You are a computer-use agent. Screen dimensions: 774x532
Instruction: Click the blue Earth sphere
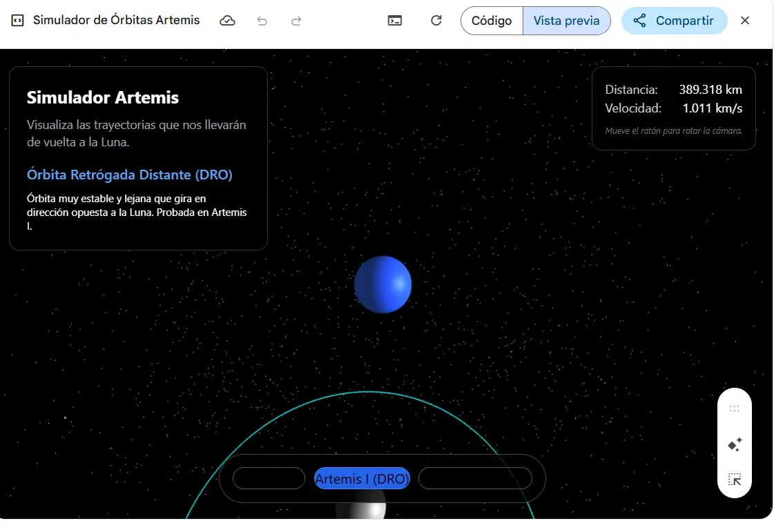(383, 284)
